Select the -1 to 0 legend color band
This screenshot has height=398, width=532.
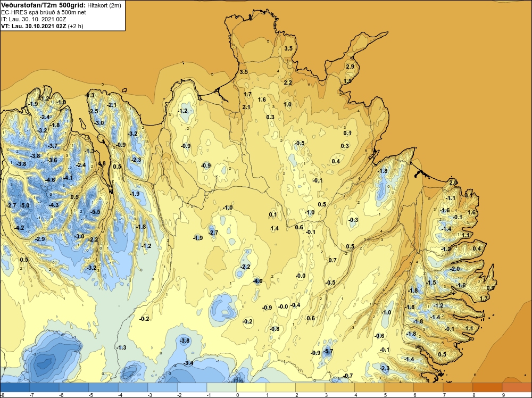221,387
